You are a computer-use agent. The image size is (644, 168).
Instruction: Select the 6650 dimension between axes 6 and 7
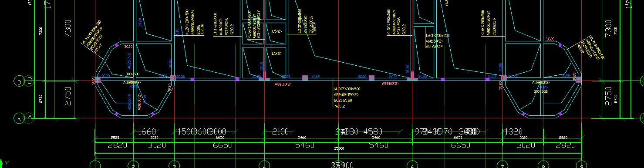[x=461, y=145]
